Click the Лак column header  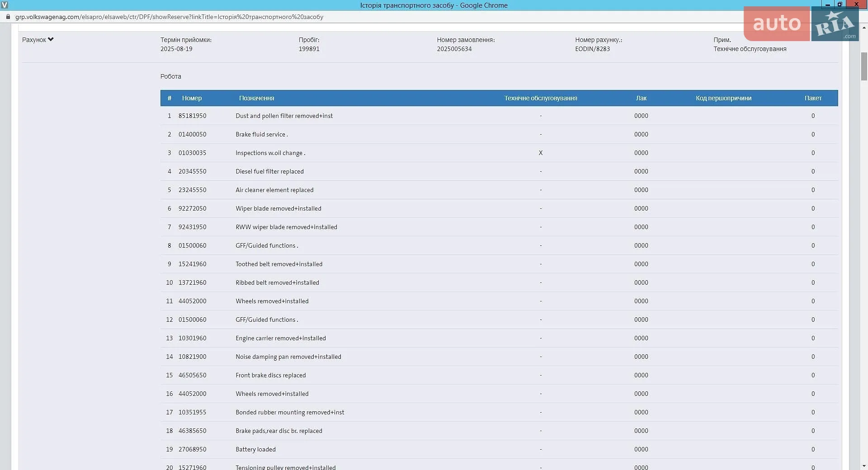click(x=641, y=98)
